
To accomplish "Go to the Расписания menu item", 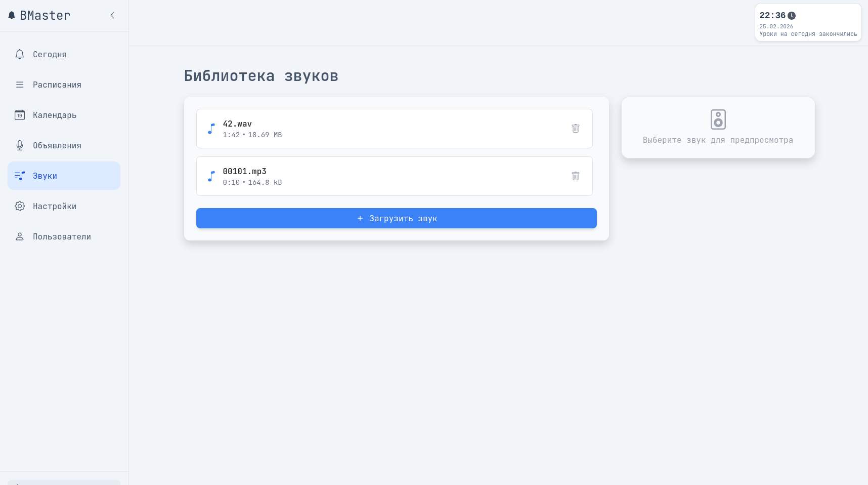I will [x=57, y=85].
